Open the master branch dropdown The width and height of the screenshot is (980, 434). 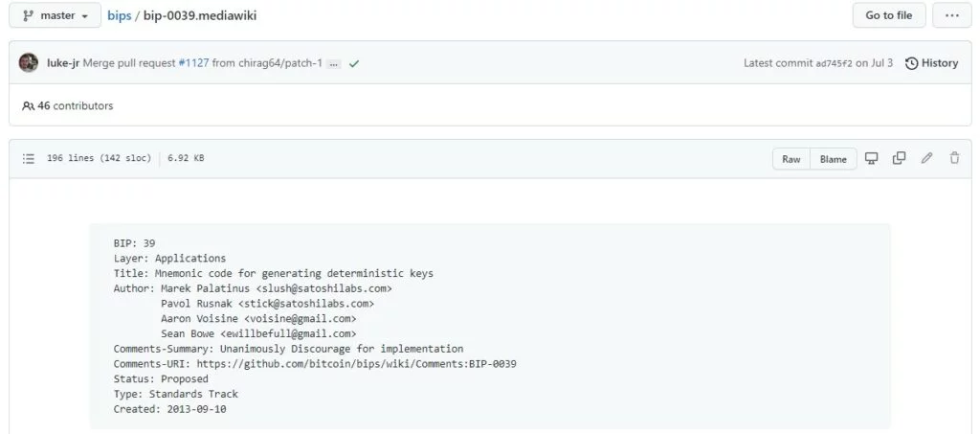pyautogui.click(x=54, y=15)
